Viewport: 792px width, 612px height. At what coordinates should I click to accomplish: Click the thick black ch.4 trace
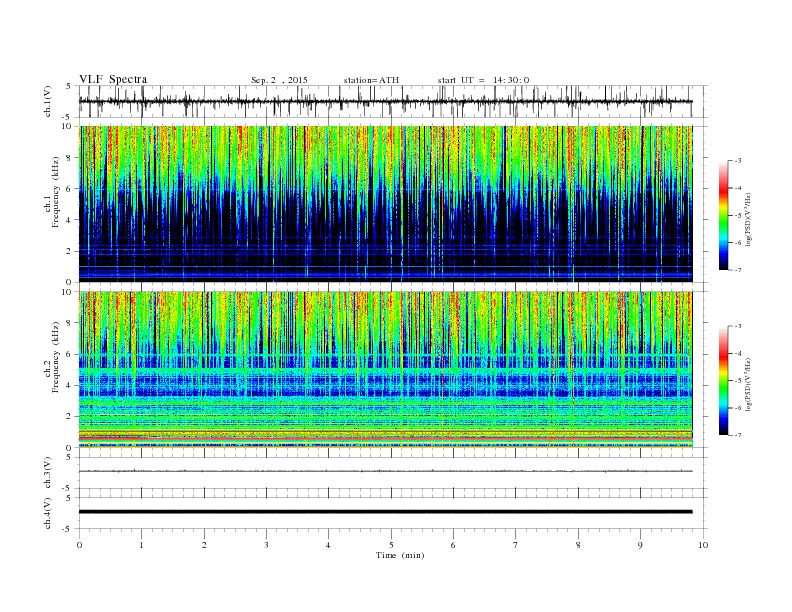386,512
